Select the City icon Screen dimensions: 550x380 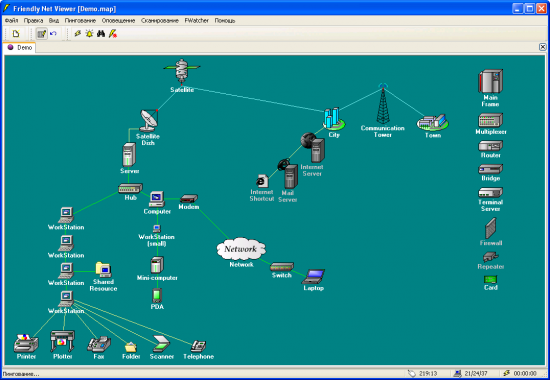(334, 118)
